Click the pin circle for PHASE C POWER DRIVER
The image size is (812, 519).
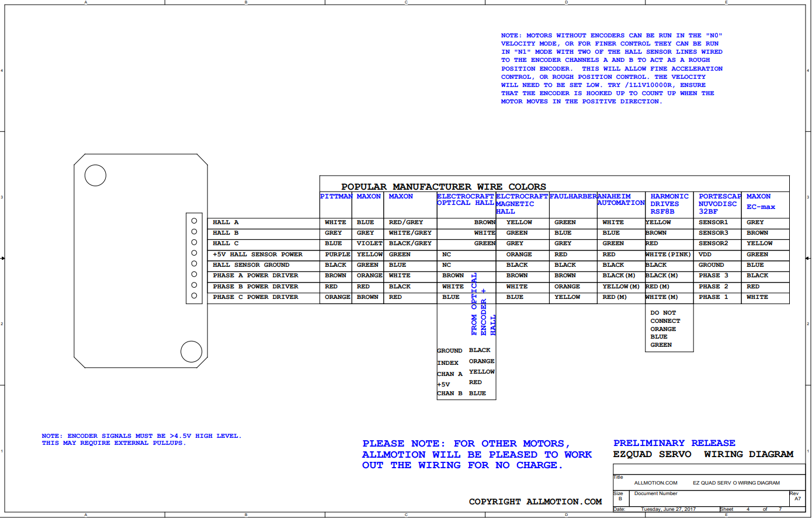tap(194, 296)
